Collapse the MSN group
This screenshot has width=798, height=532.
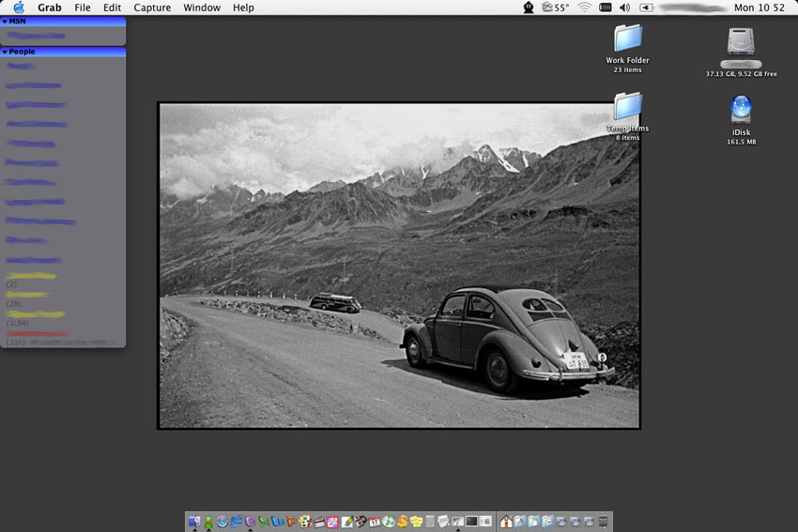click(x=5, y=21)
